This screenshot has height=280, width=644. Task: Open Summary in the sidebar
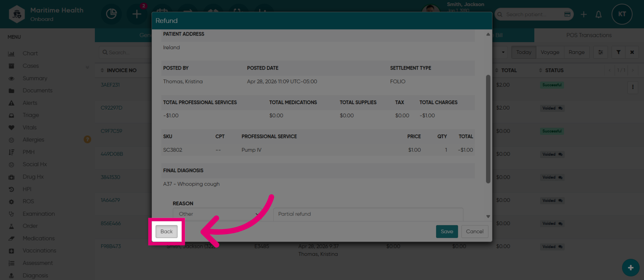(35, 78)
